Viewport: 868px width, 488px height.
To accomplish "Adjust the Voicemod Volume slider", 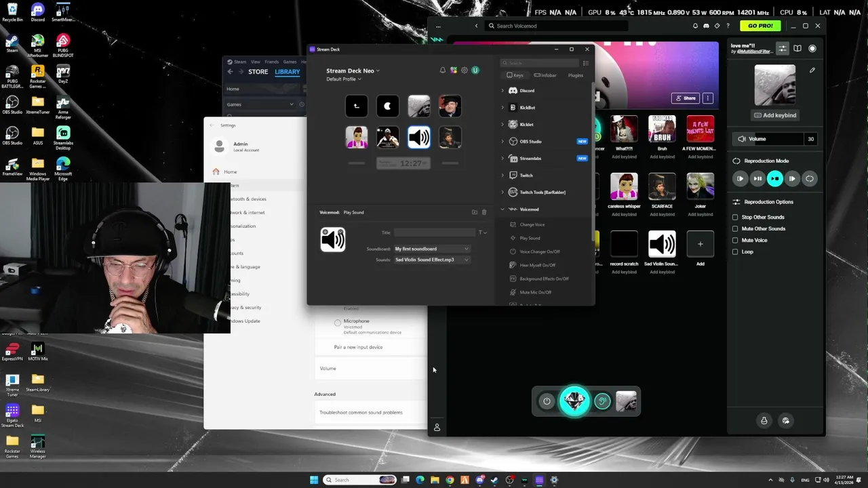I will [x=775, y=139].
